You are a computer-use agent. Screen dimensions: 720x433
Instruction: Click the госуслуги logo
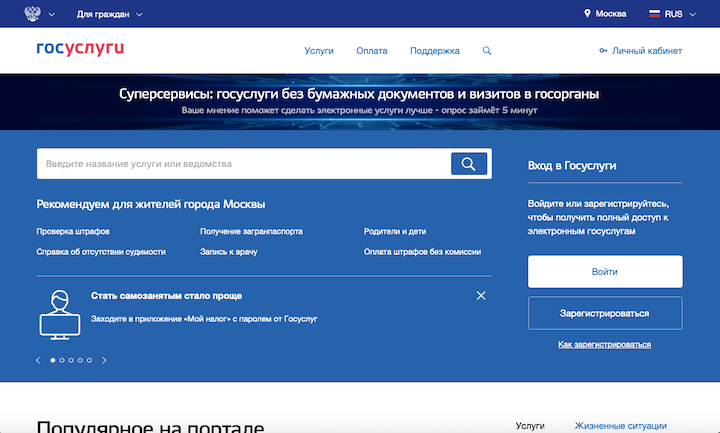pyautogui.click(x=80, y=49)
